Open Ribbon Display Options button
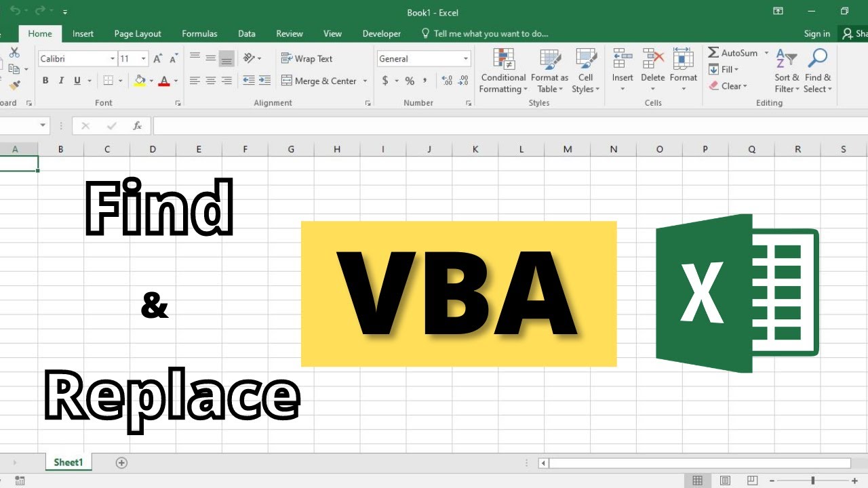The width and height of the screenshot is (868, 488). coord(778,12)
